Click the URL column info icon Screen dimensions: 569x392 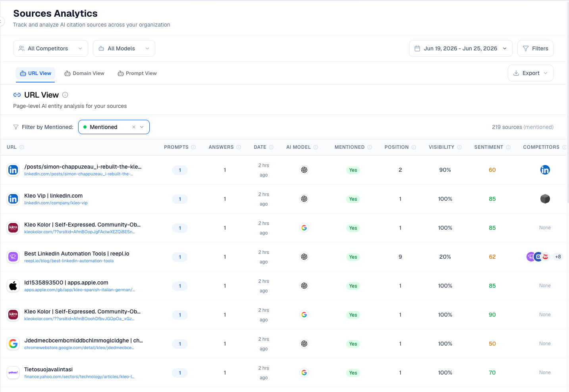click(x=22, y=147)
